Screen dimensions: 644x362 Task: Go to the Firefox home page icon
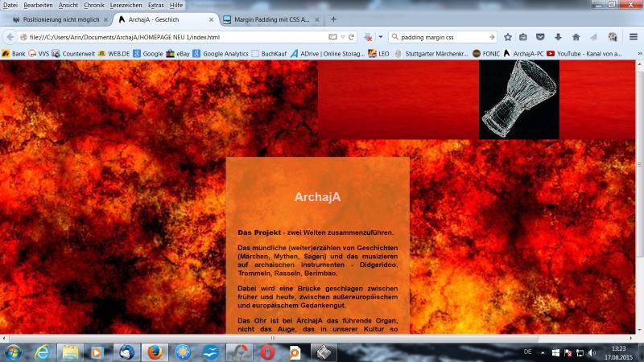click(x=576, y=37)
